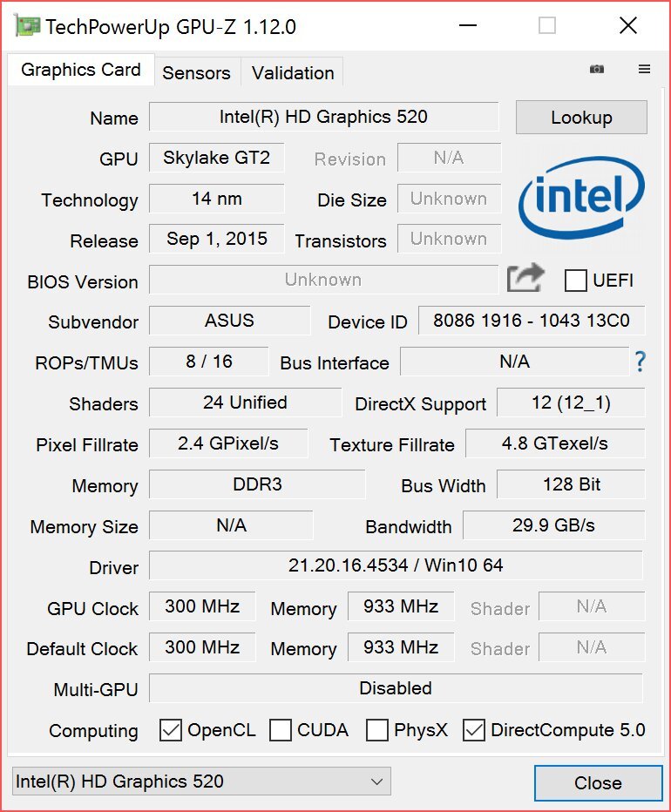Click the Bus Interface help question mark
Screen dimensions: 671x812
[x=639, y=362]
